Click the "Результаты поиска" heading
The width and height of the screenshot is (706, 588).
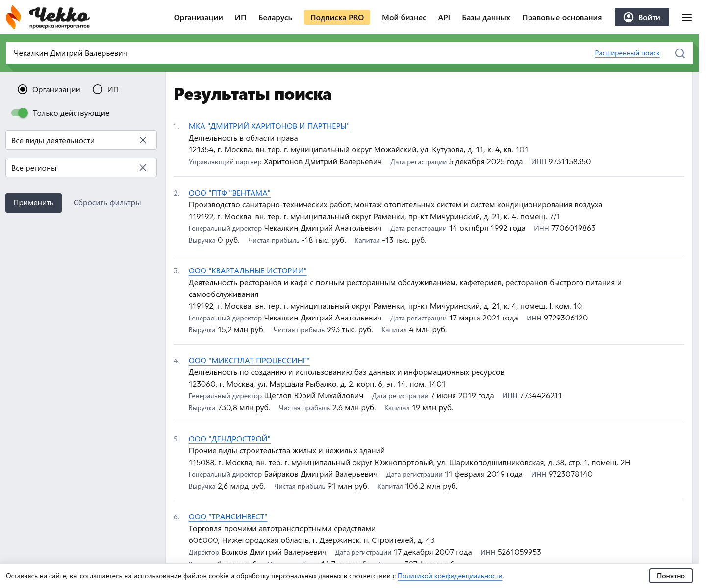(x=252, y=94)
